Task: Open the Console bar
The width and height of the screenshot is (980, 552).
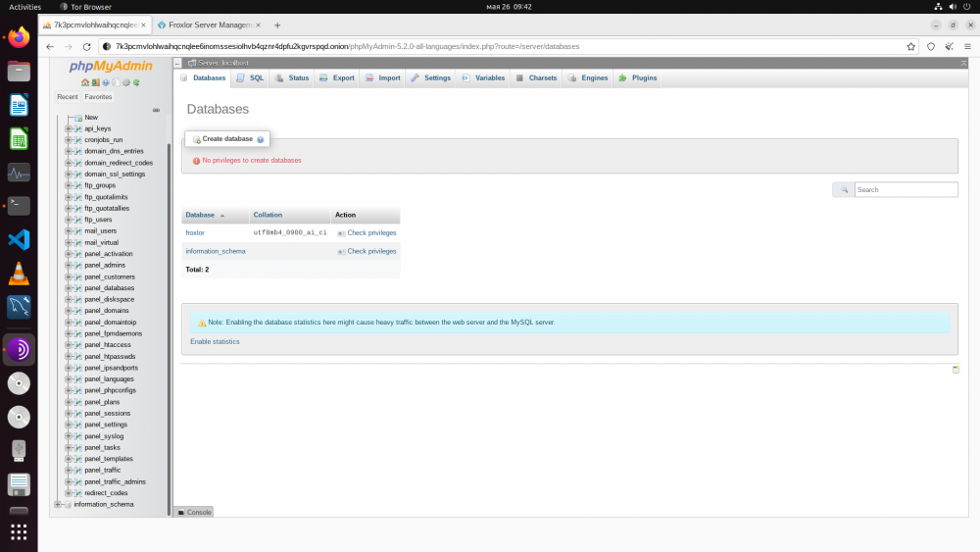Action: (x=194, y=512)
